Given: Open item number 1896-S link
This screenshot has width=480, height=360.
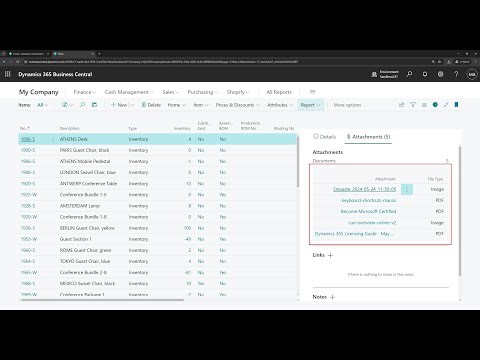Looking at the screenshot, I should coord(28,139).
